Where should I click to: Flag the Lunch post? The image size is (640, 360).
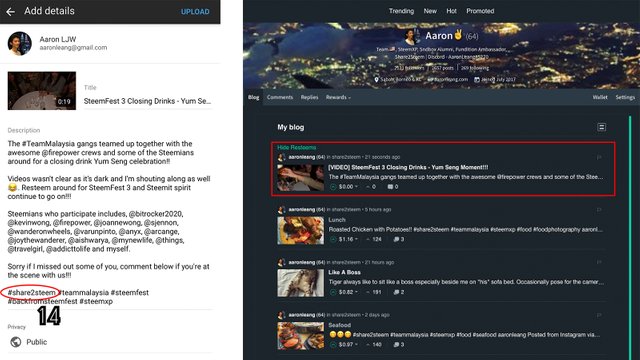pos(599,210)
